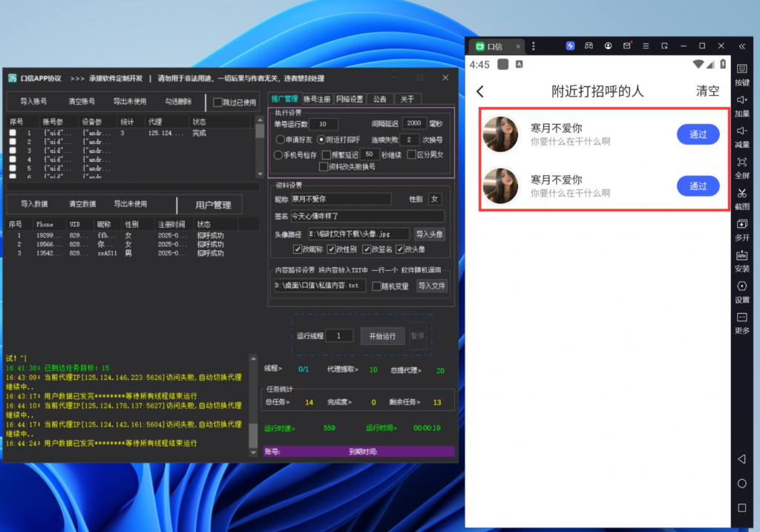Click the 昵称 nickname input field

(x=340, y=199)
